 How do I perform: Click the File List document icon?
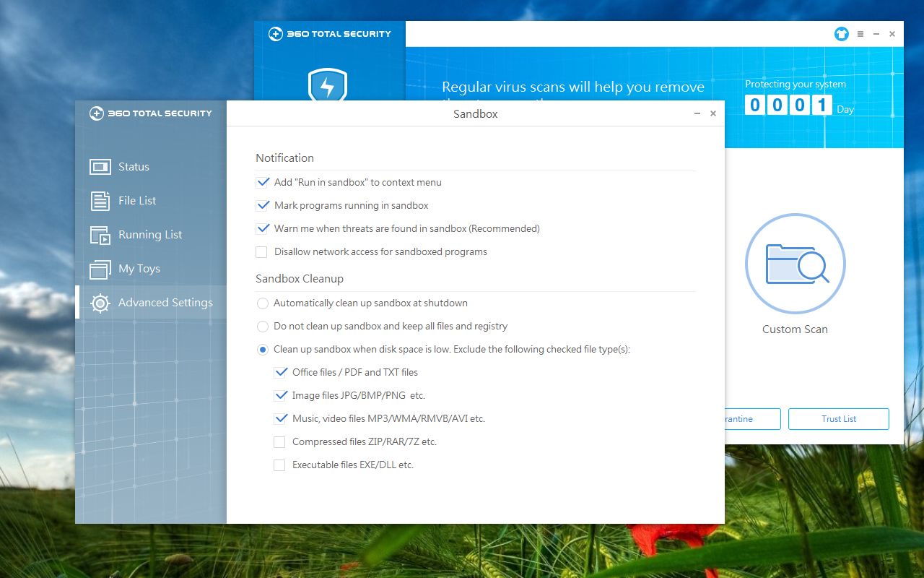click(x=100, y=201)
